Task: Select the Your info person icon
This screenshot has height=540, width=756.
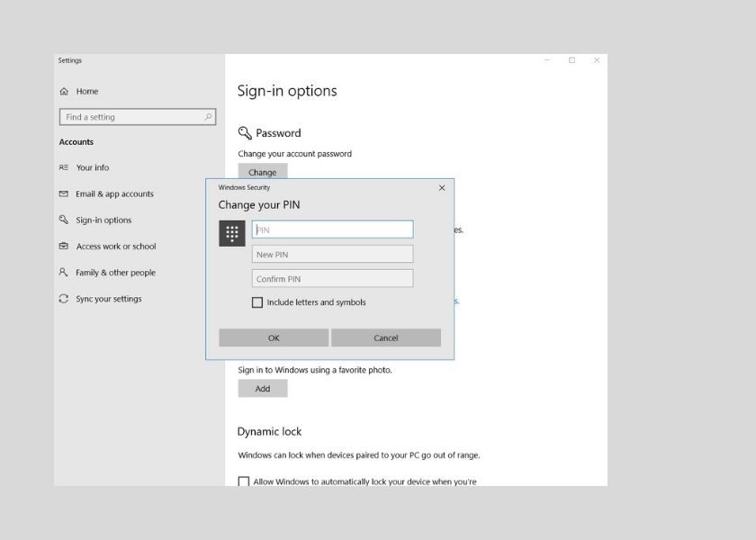Action: [x=63, y=167]
